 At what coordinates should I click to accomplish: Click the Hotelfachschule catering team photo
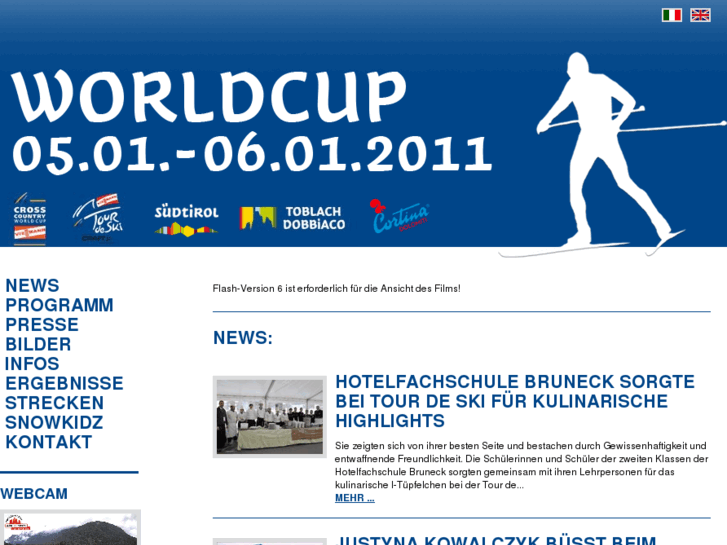pos(270,417)
